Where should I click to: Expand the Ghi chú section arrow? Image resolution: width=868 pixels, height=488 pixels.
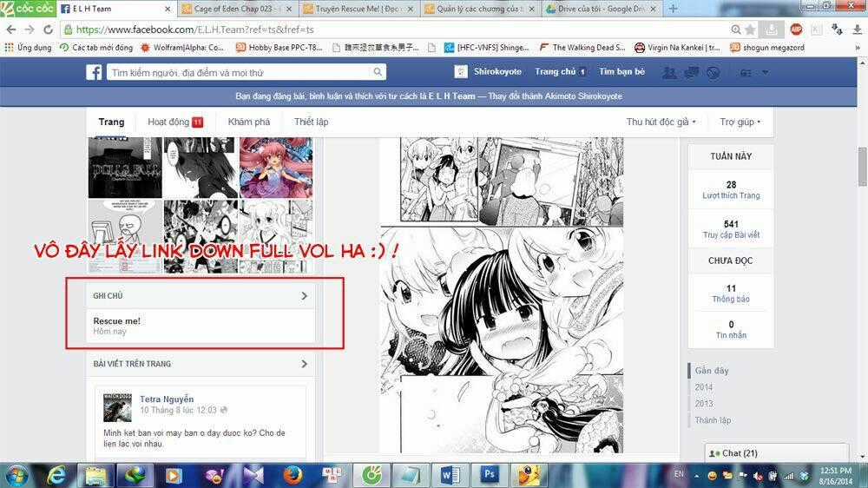[304, 296]
